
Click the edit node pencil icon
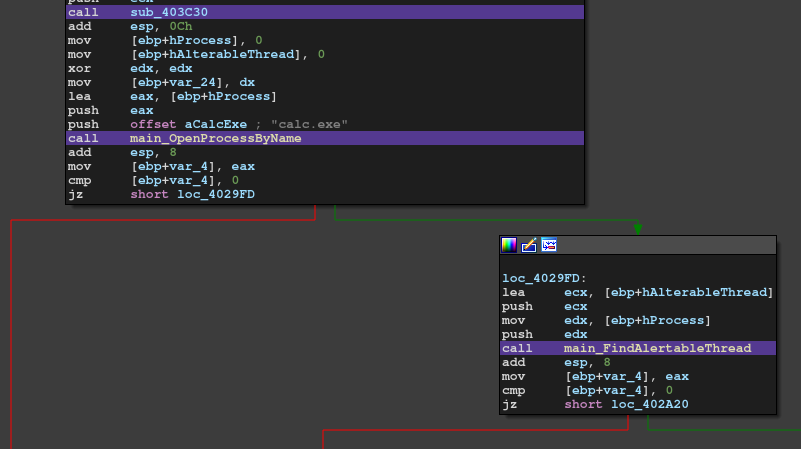529,245
